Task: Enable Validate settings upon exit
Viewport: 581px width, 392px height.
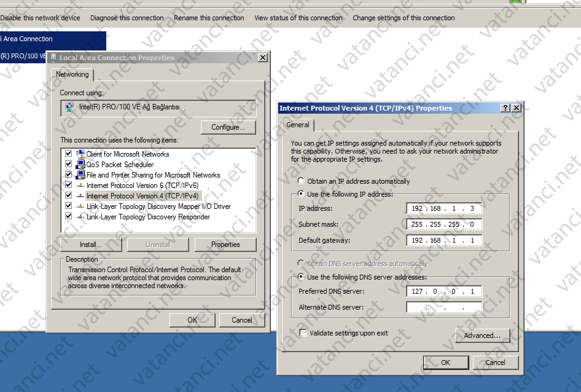Action: click(x=303, y=332)
